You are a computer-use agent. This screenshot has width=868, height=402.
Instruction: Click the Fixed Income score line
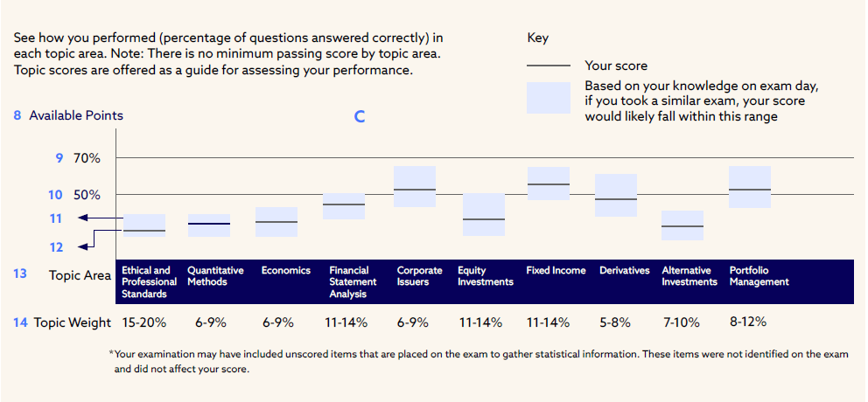[x=549, y=184]
